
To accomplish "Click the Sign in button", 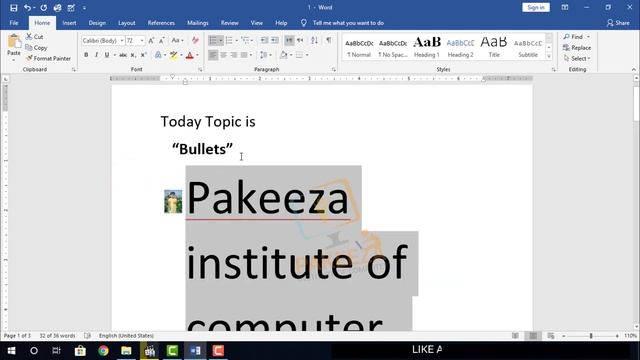I will [x=536, y=7].
